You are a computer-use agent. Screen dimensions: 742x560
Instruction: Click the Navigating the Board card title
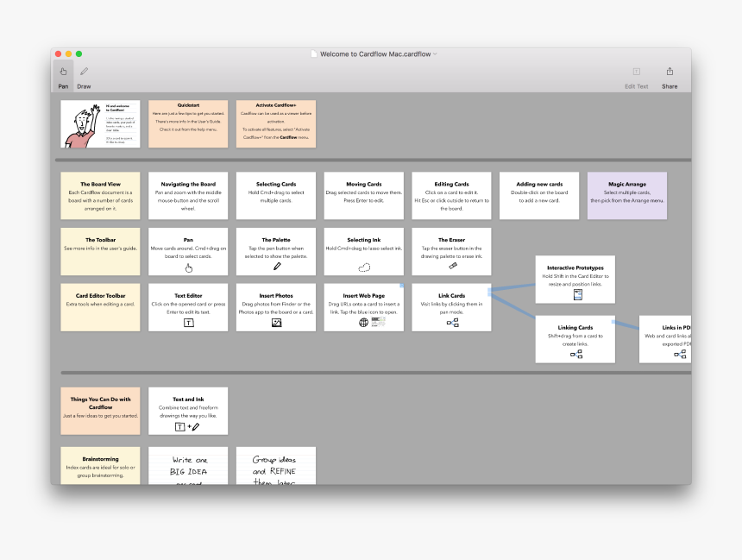tap(188, 184)
